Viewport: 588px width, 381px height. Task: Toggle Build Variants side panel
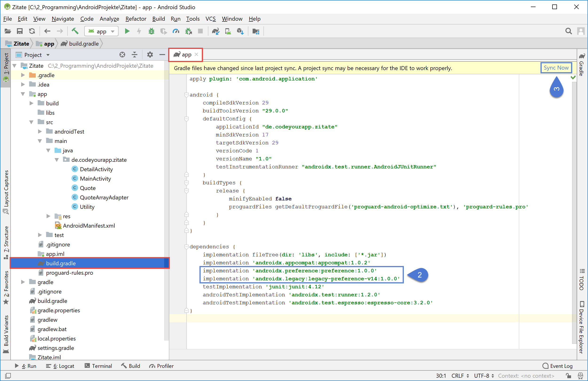coord(6,334)
